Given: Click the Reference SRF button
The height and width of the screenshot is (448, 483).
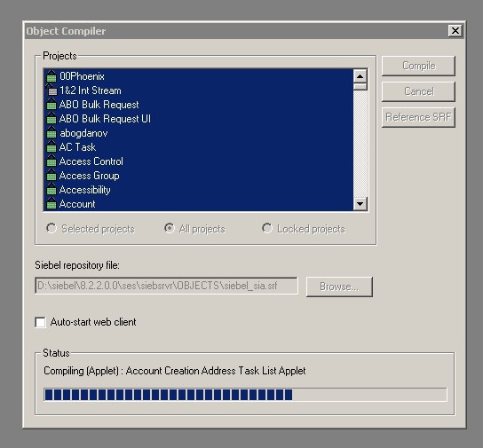Looking at the screenshot, I should click(418, 117).
